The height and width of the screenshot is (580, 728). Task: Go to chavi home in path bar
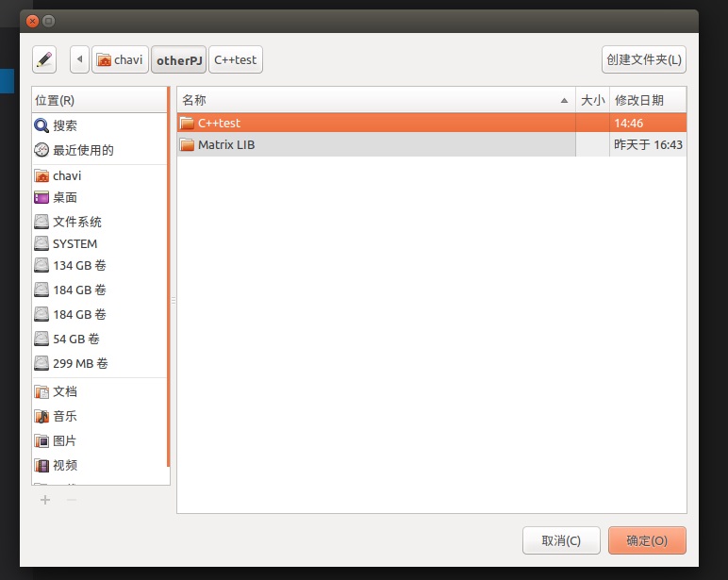coord(120,59)
